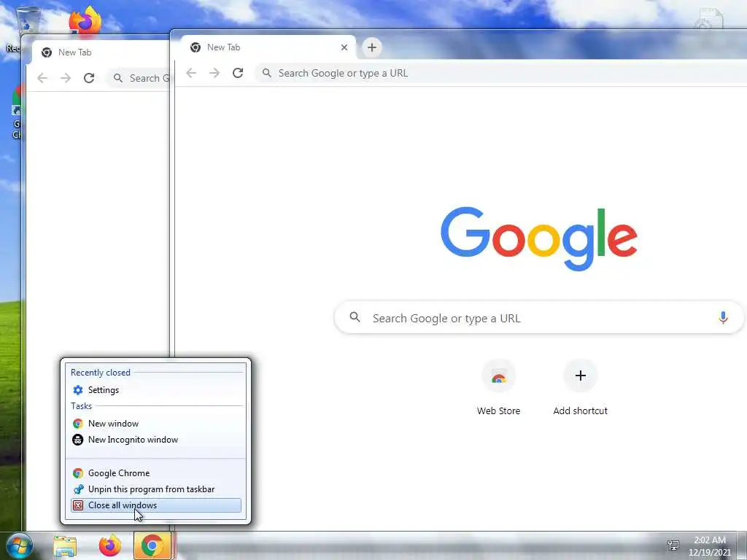This screenshot has width=747, height=560.
Task: Open a new tab with plus button
Action: [371, 47]
